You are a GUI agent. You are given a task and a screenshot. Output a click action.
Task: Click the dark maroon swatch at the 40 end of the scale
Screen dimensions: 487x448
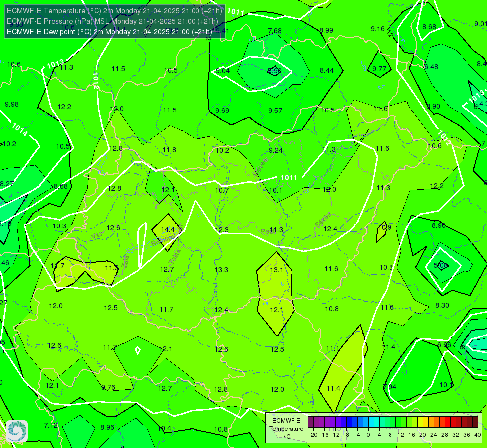coord(475,422)
